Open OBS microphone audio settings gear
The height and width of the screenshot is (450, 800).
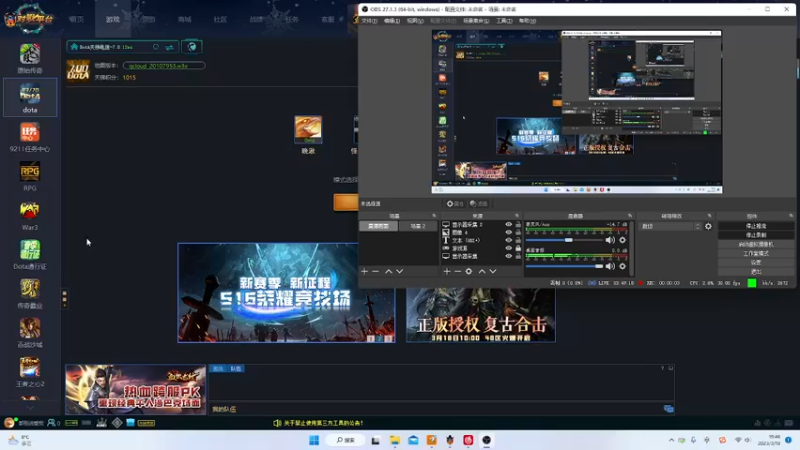pyautogui.click(x=622, y=240)
